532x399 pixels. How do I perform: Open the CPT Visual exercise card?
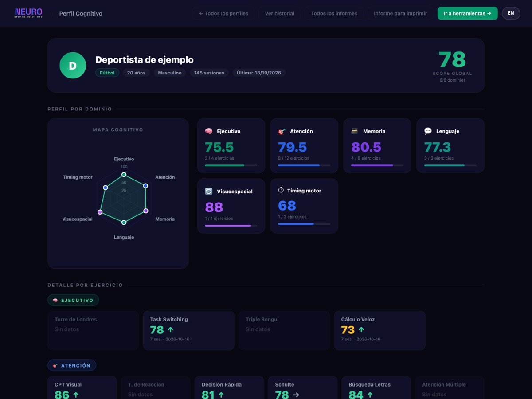point(82,388)
